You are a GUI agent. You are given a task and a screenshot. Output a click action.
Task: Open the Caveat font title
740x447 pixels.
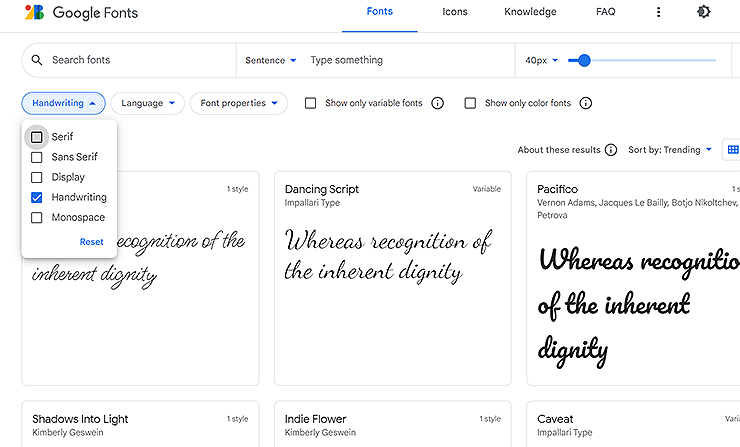[x=555, y=419]
